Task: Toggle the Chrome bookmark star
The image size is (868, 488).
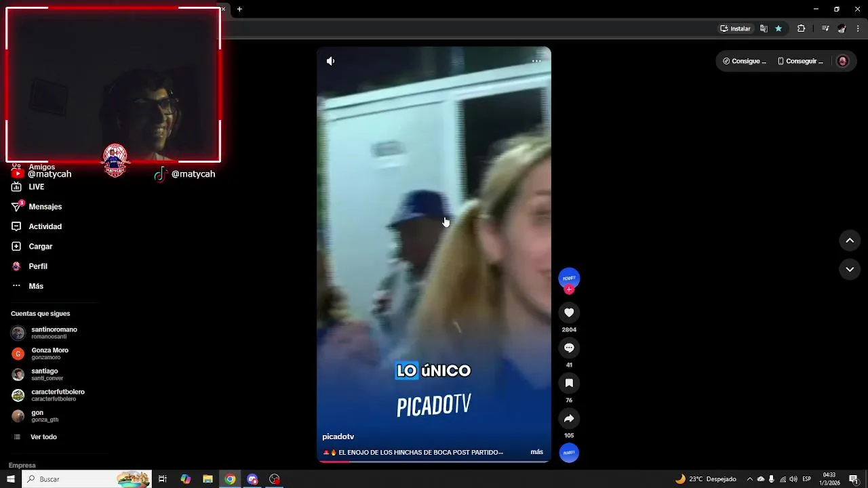Action: (778, 28)
